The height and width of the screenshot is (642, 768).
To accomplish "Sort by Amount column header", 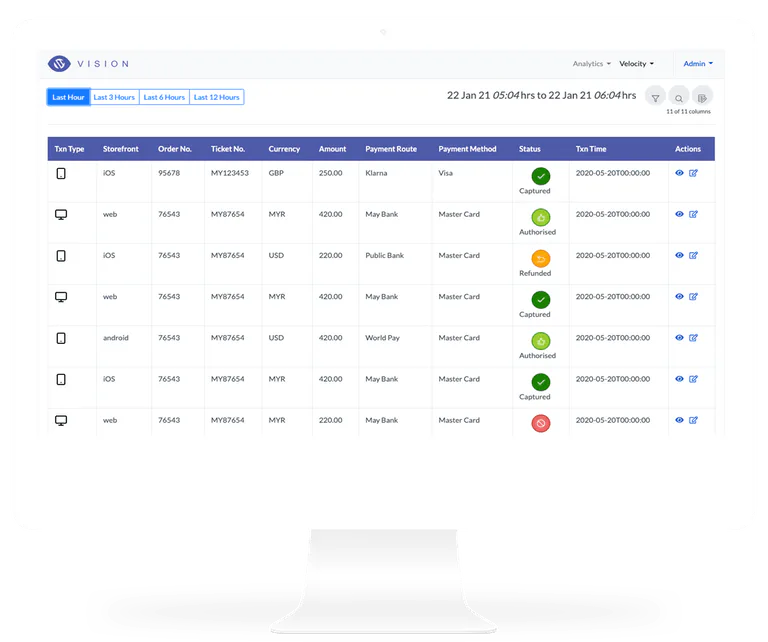I will (x=332, y=149).
